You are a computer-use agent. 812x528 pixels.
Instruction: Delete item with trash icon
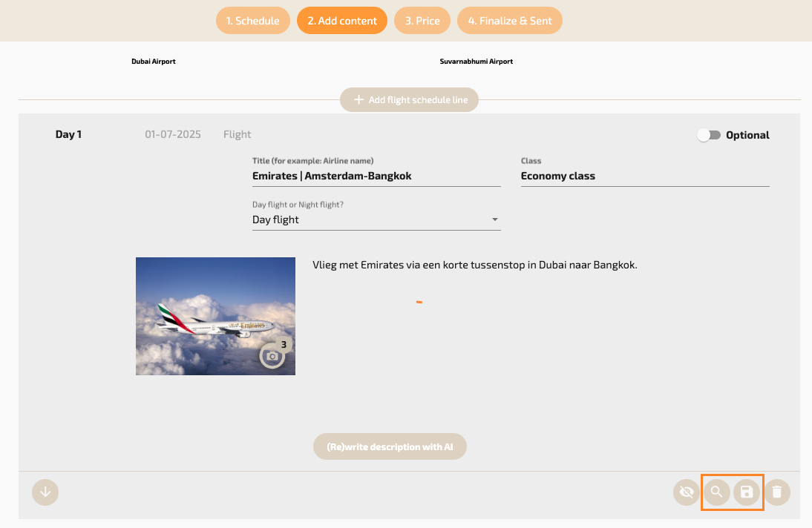pyautogui.click(x=777, y=492)
